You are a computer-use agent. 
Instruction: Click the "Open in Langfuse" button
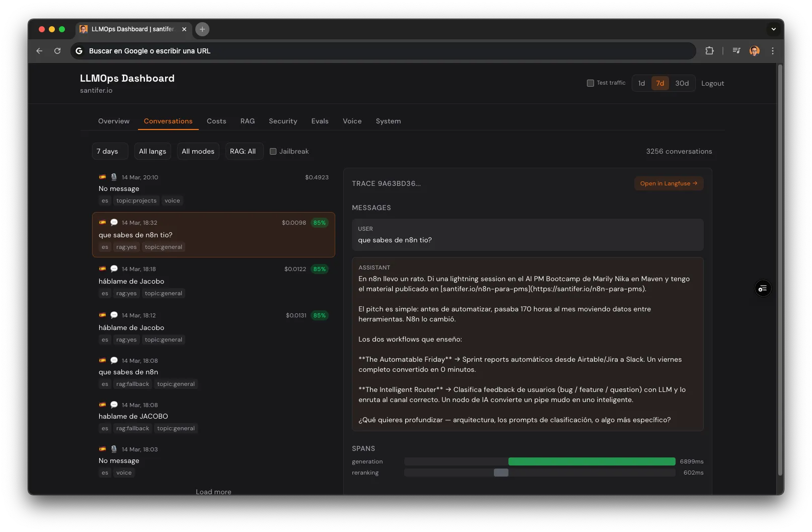click(x=669, y=183)
